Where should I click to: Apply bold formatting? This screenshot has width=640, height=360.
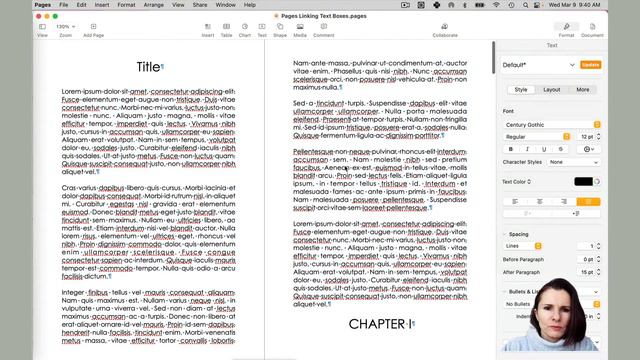click(511, 149)
